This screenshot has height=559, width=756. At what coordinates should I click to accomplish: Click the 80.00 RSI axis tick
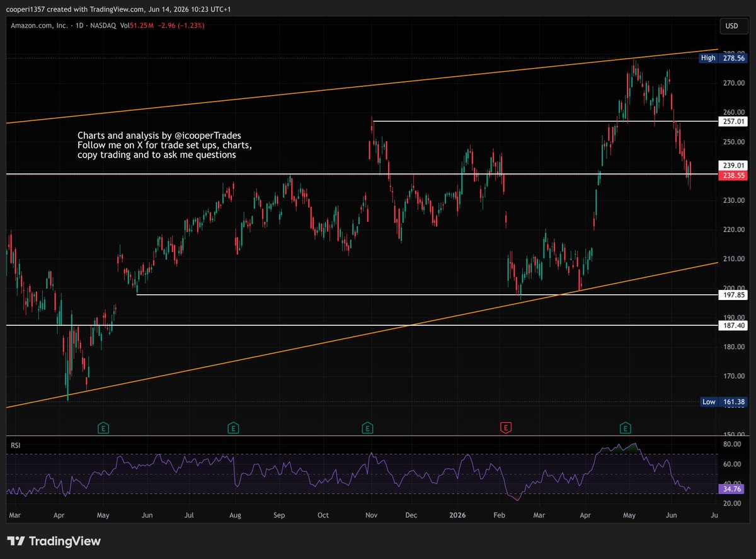pos(733,445)
